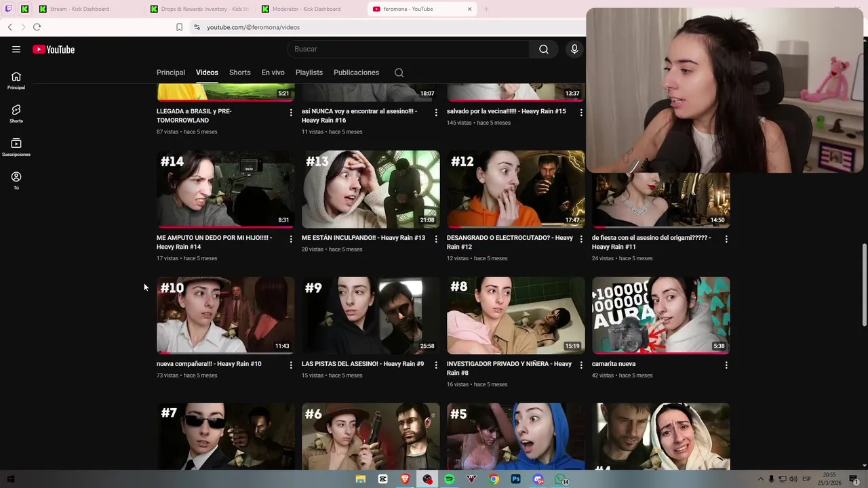Reload the page

click(x=37, y=27)
